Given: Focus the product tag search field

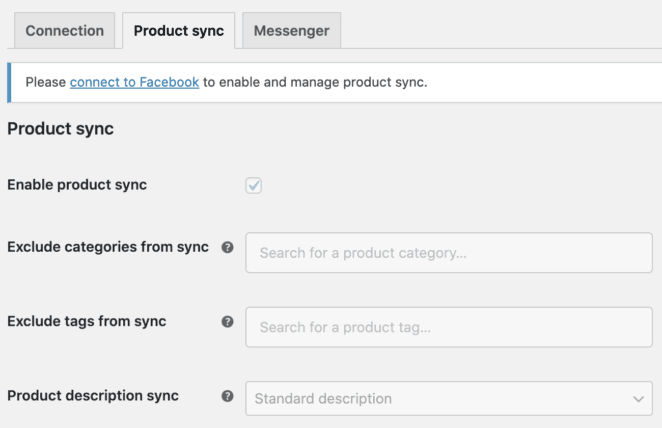Looking at the screenshot, I should click(x=448, y=327).
